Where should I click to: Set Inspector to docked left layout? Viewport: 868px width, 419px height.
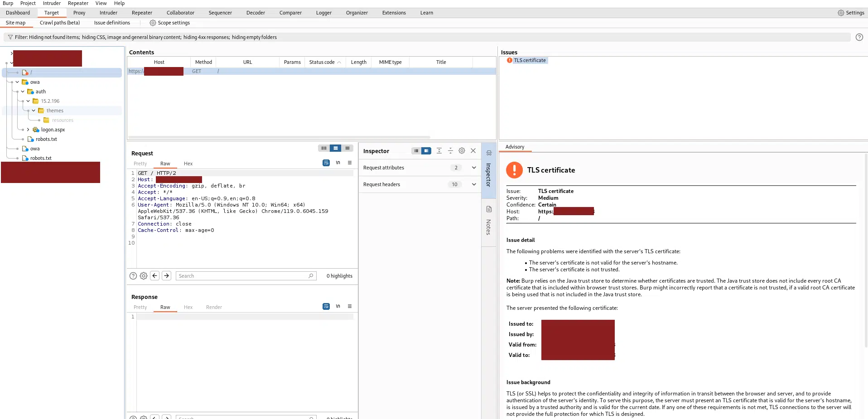click(x=416, y=151)
